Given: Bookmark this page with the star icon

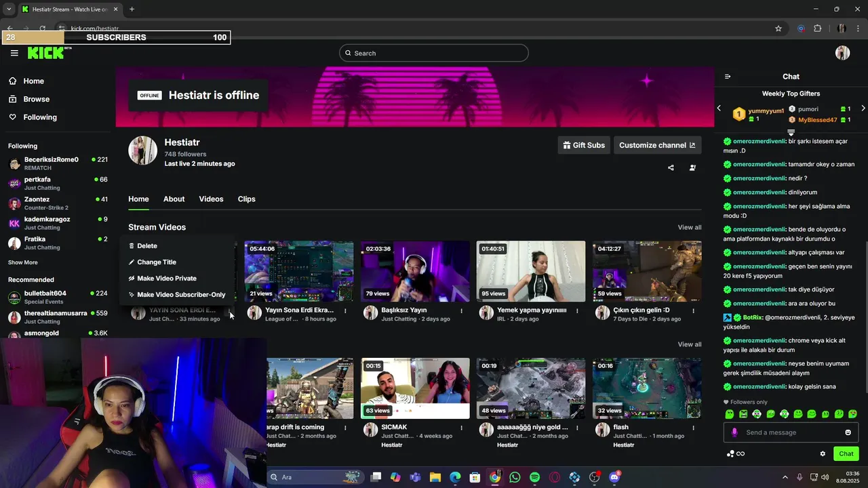Looking at the screenshot, I should pos(778,28).
